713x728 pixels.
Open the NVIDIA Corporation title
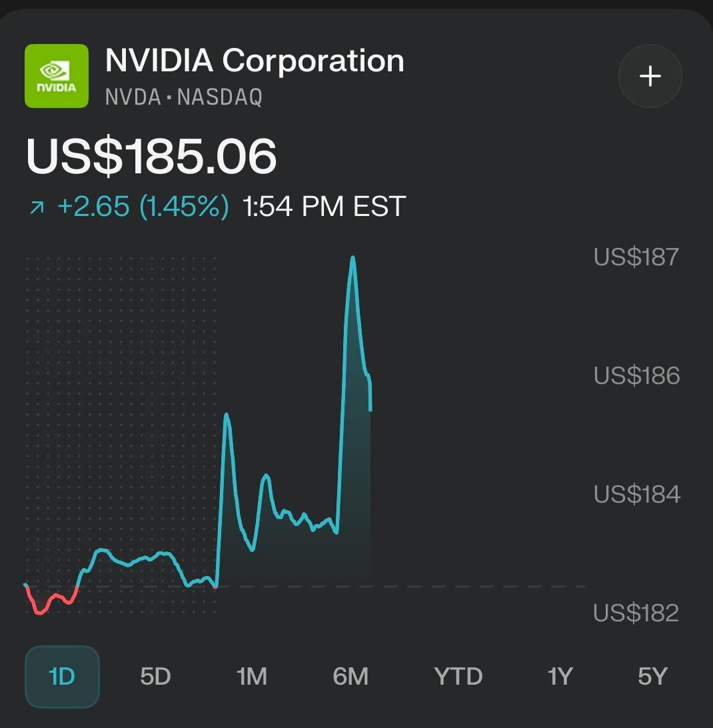[255, 61]
